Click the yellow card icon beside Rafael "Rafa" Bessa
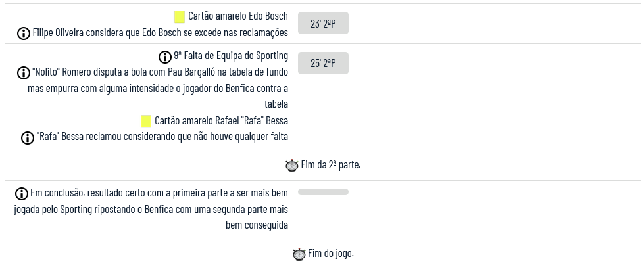This screenshot has width=644, height=270. coord(147,122)
